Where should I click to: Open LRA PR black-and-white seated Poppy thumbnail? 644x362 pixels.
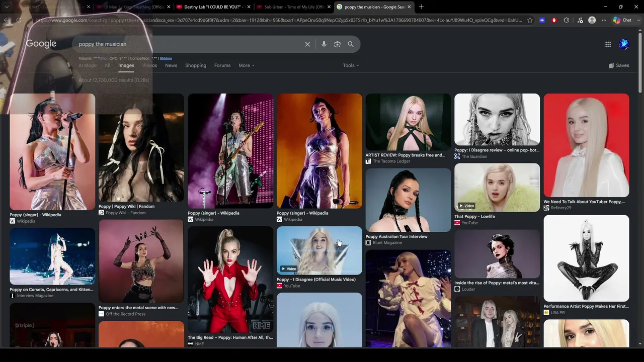pos(586,258)
